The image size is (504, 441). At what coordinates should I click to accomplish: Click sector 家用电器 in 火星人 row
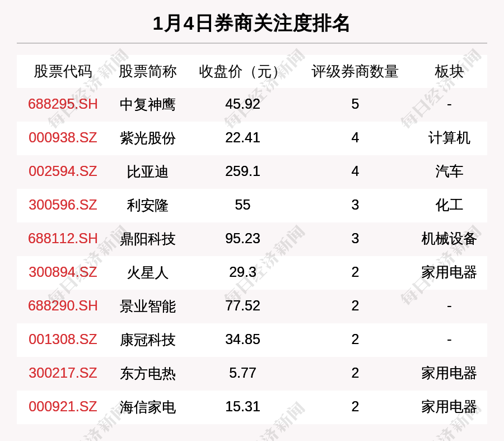coord(449,272)
